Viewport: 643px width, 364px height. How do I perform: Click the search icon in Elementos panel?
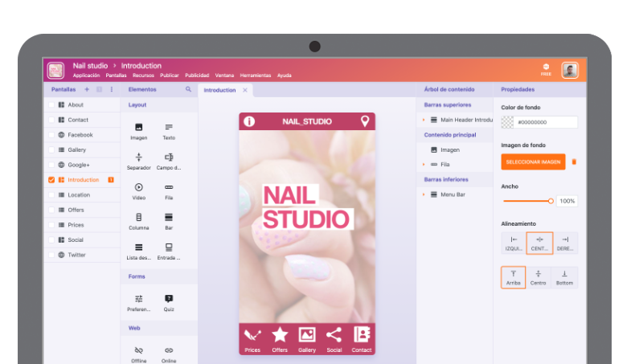coord(188,89)
